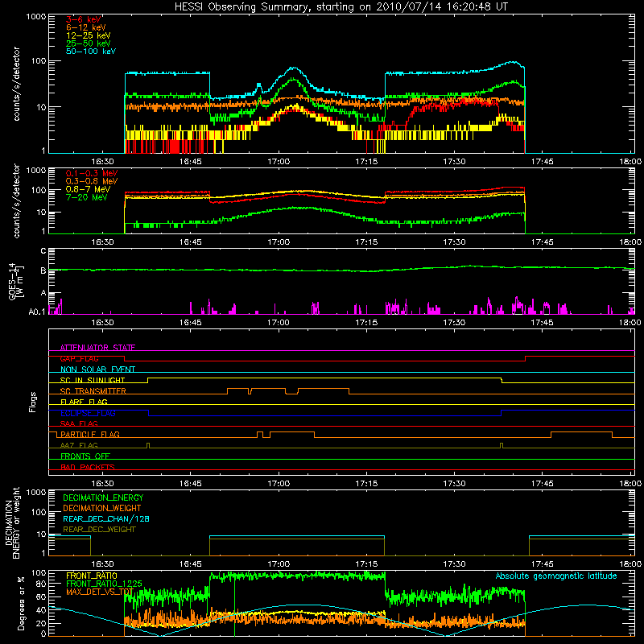The height and width of the screenshot is (644, 644).
Task: Click the green 25-50 keV legend entry
Action: tap(88, 43)
